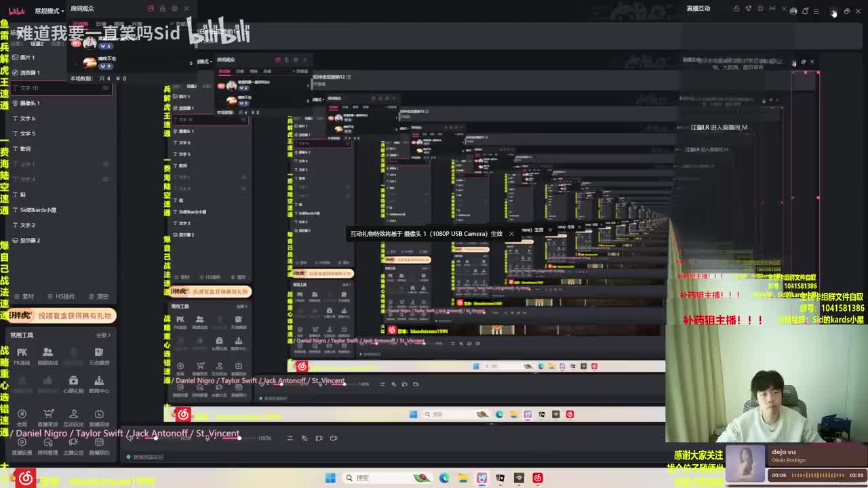Click the Windows Start button

pyautogui.click(x=330, y=478)
